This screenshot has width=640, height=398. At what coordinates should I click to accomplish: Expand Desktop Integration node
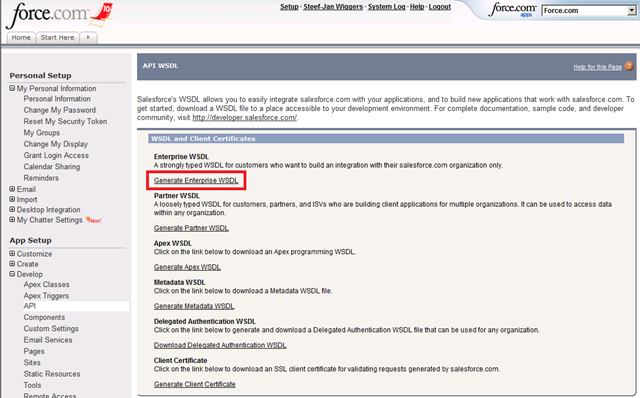point(12,209)
